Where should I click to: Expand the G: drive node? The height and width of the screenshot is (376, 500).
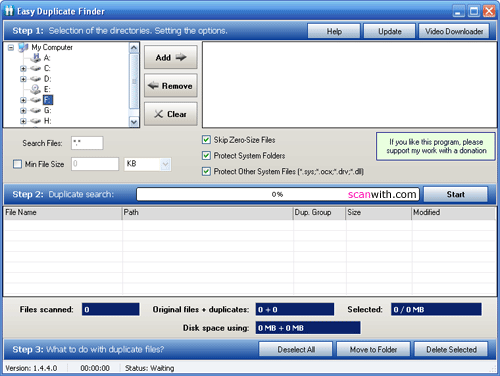pyautogui.click(x=23, y=110)
